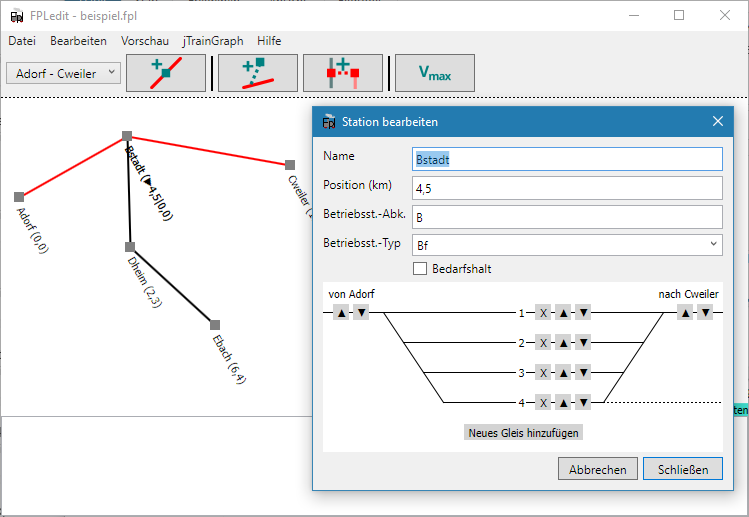Maximize the FPLedit window
The image size is (749, 517).
(x=679, y=15)
